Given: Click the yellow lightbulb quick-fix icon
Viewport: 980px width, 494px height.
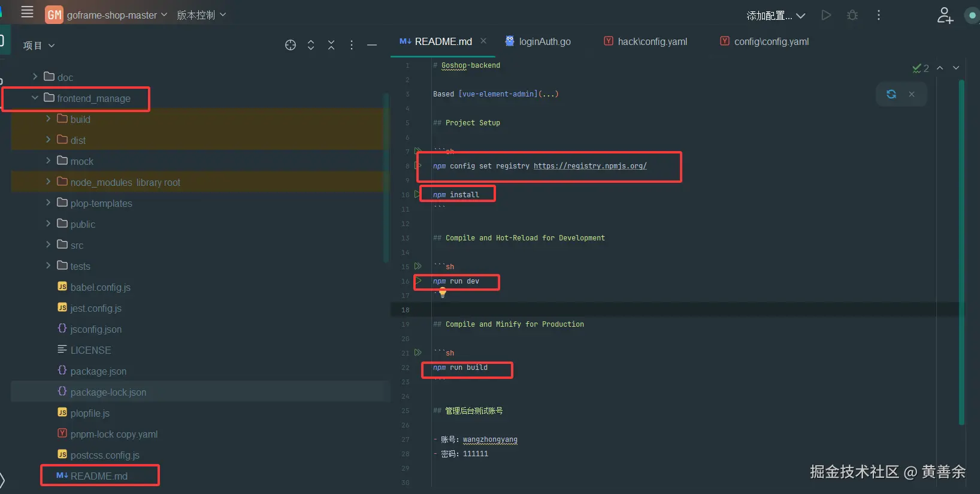Looking at the screenshot, I should [443, 293].
